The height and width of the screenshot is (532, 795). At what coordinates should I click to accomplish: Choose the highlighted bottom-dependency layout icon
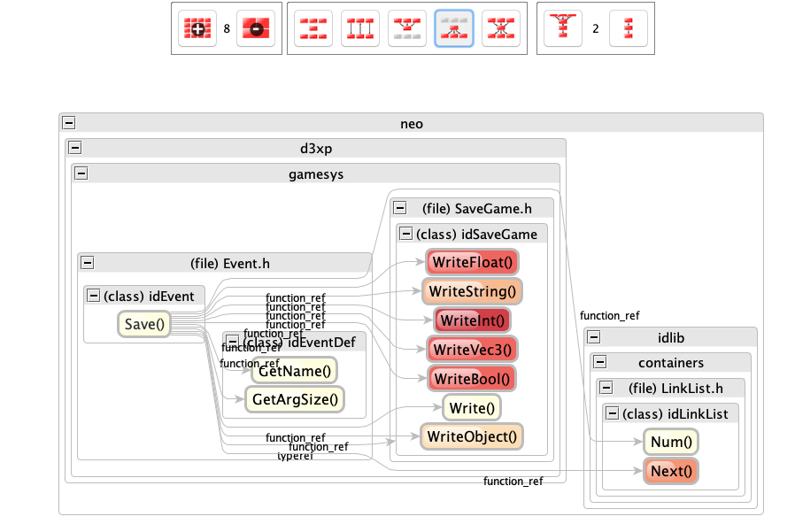point(454,28)
